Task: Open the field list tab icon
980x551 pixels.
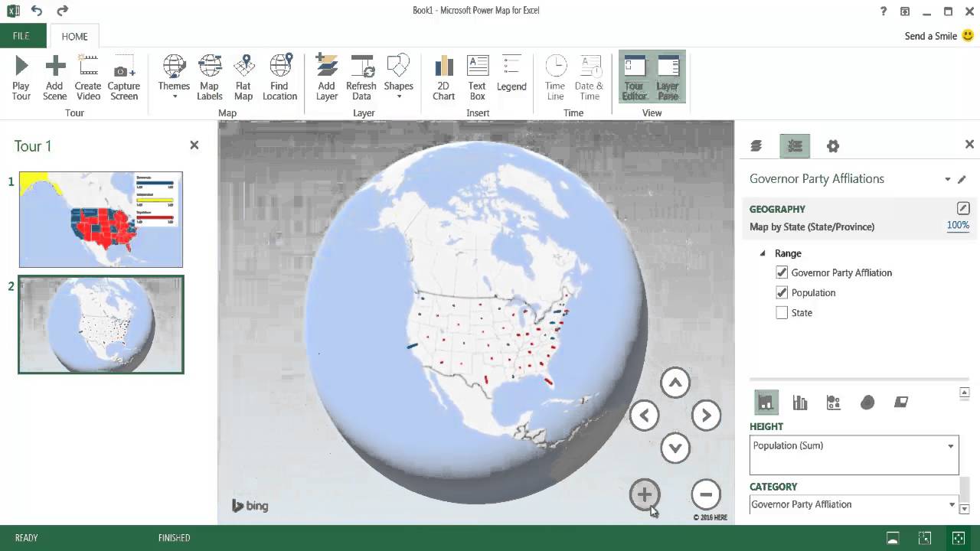Action: [x=795, y=145]
